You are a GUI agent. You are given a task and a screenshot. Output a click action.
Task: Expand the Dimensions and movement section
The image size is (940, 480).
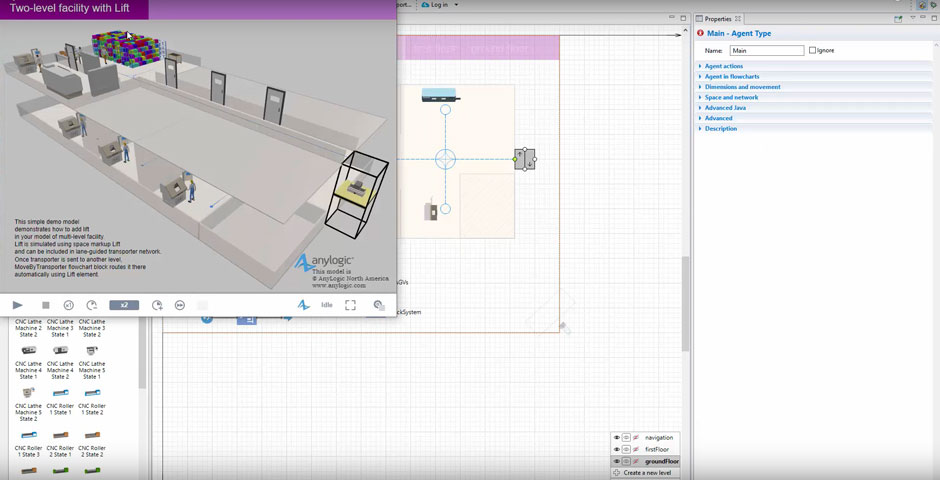[x=742, y=87]
